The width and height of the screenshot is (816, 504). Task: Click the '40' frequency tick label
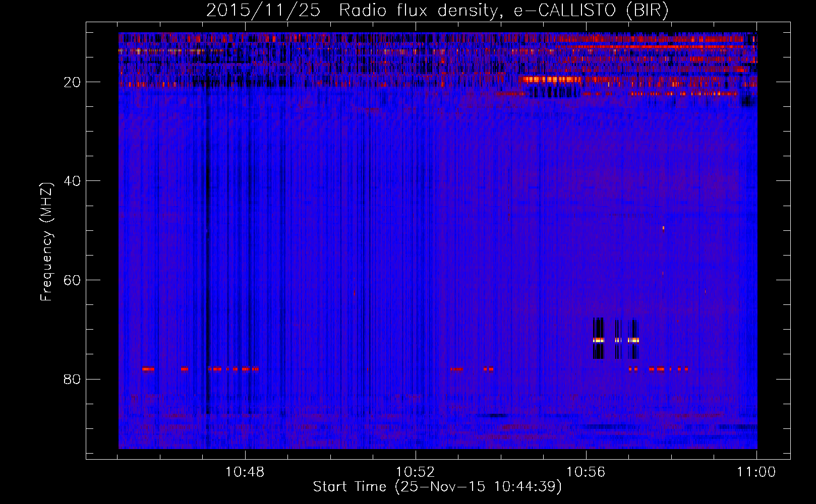pyautogui.click(x=73, y=181)
